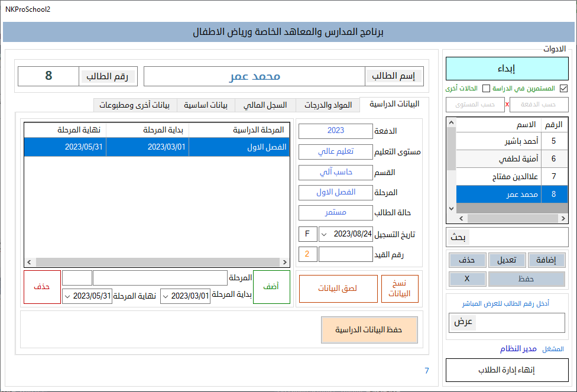
Task: Click stages table horizontal scrollbar track
Action: (x=157, y=262)
